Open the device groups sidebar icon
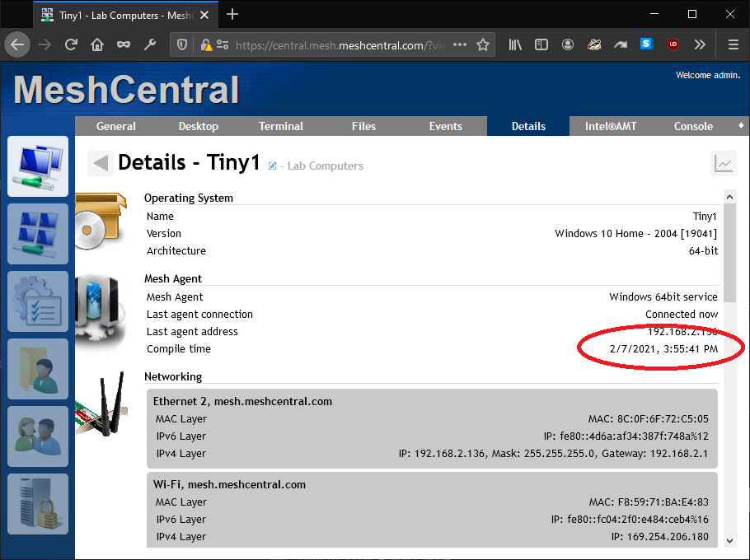750x560 pixels. pyautogui.click(x=37, y=234)
